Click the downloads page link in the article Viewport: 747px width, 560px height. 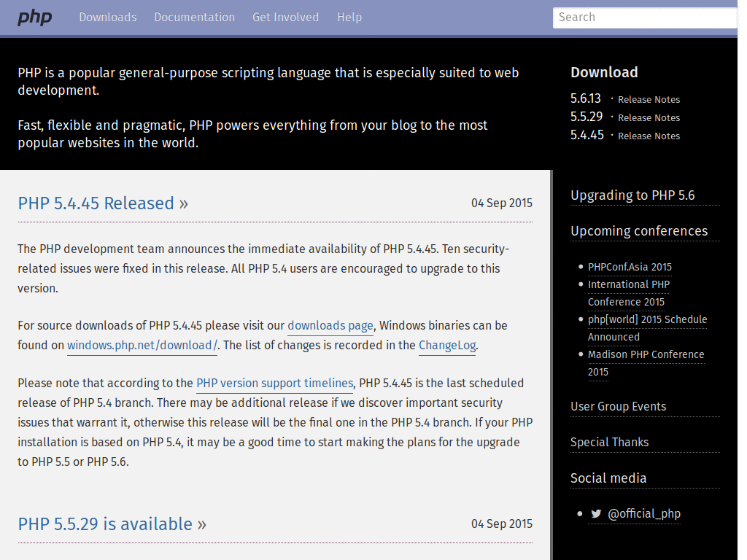[330, 325]
